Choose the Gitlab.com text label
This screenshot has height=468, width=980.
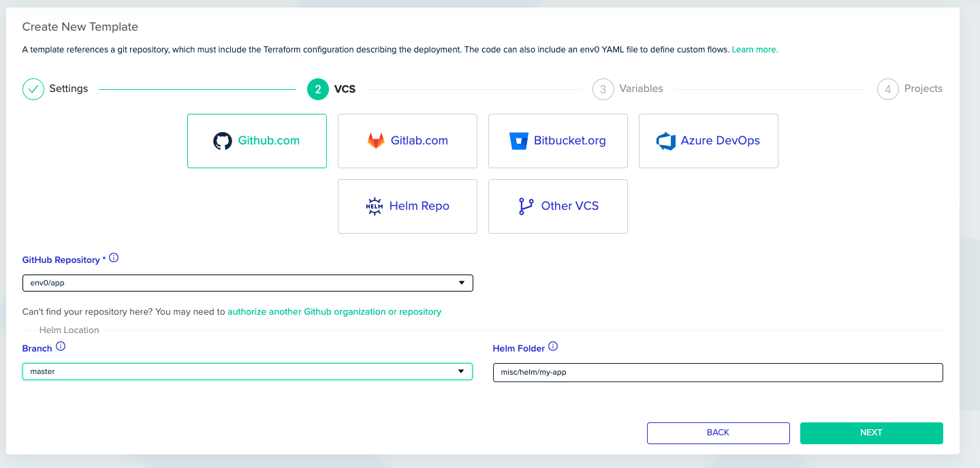point(420,141)
